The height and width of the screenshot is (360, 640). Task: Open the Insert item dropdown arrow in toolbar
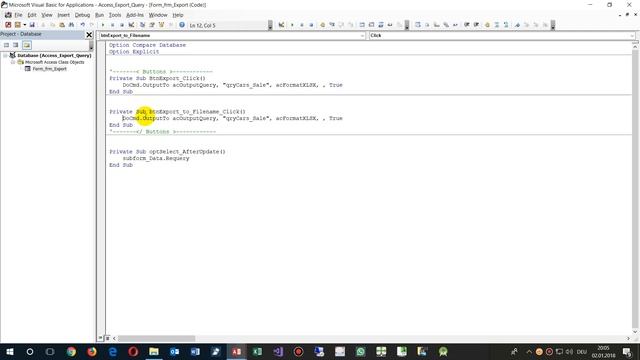click(x=24, y=25)
